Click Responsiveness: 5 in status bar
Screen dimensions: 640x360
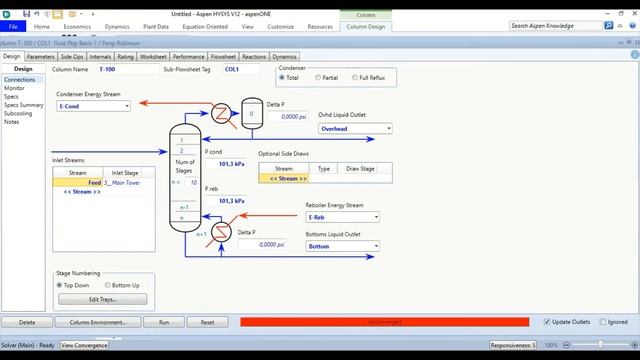[513, 345]
